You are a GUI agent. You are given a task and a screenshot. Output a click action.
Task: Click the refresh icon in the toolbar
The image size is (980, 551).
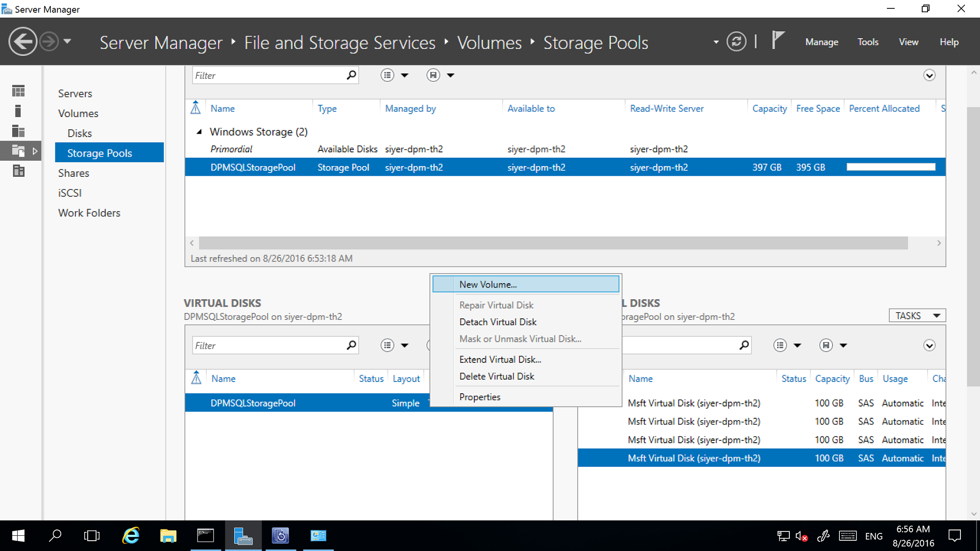pyautogui.click(x=738, y=42)
